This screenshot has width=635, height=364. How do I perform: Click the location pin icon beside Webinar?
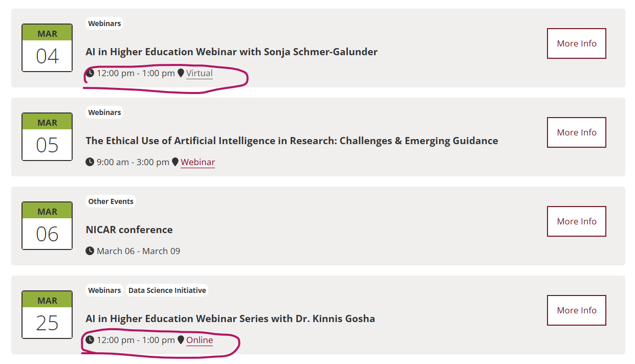coord(175,162)
